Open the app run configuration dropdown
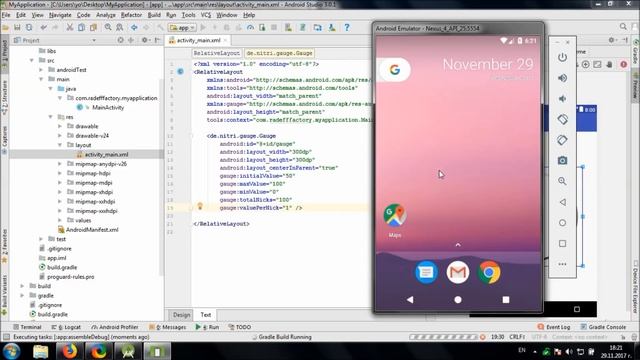Image resolution: width=640 pixels, height=360 pixels. [182, 27]
